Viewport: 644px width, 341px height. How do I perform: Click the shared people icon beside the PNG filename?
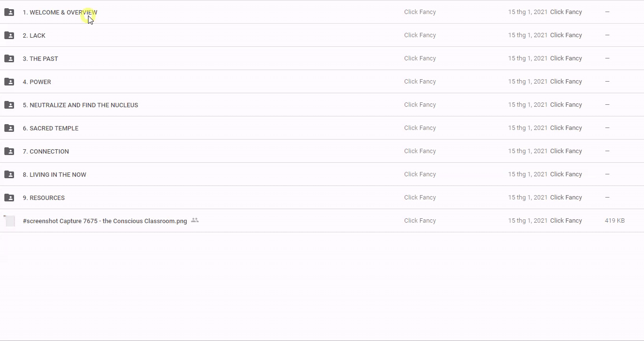(195, 220)
